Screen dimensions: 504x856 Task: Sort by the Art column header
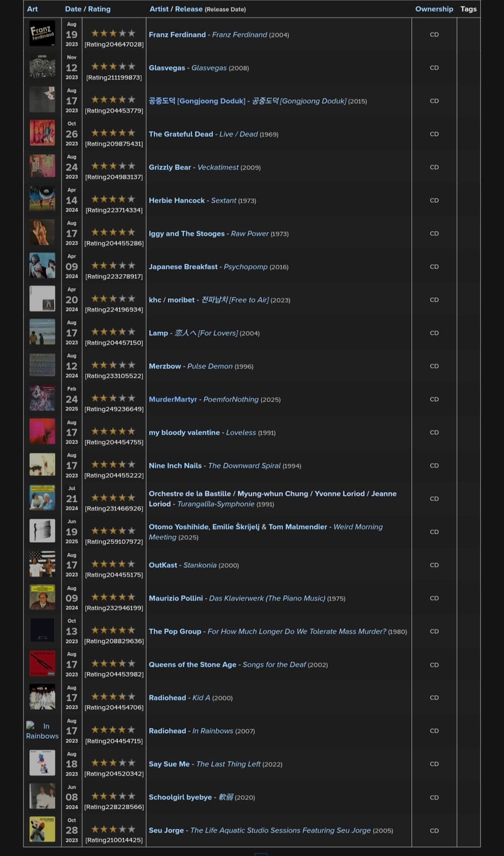point(32,9)
